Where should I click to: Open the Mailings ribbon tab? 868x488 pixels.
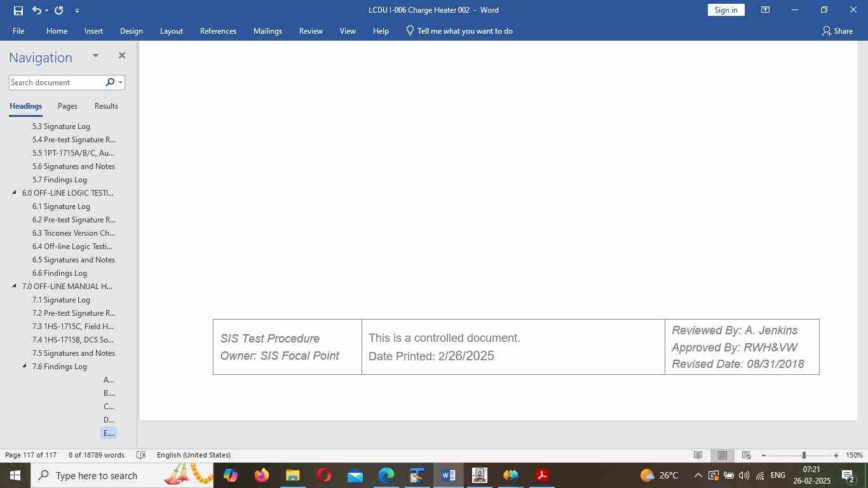(268, 31)
